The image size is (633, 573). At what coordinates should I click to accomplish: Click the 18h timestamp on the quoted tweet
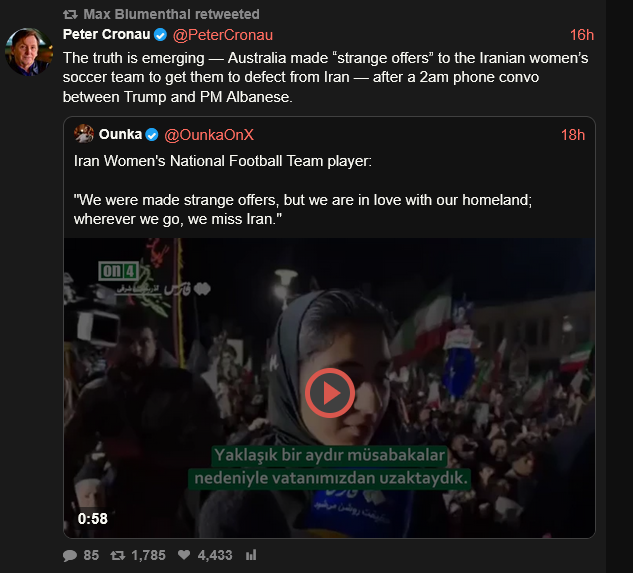click(573, 134)
